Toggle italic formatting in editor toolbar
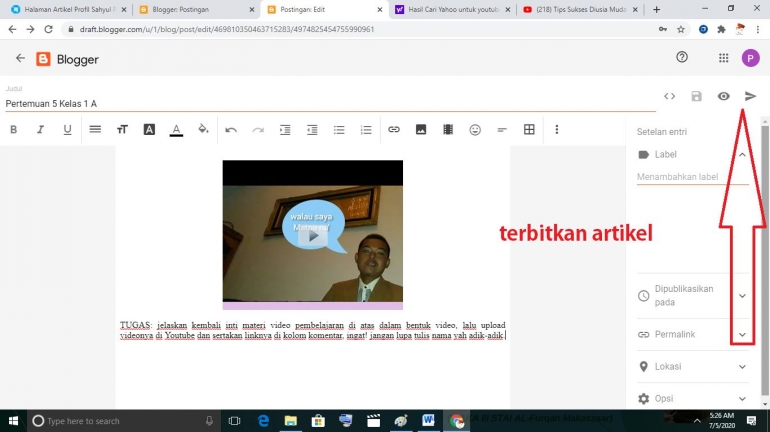 pyautogui.click(x=40, y=130)
